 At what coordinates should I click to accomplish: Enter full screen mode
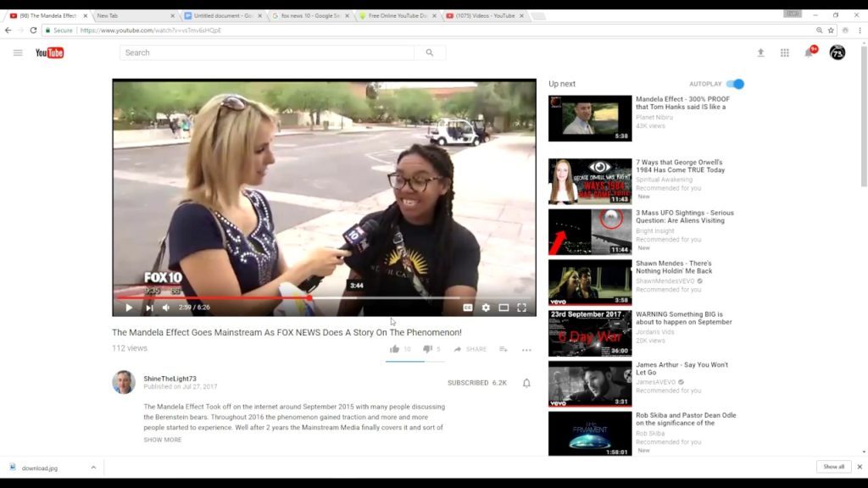point(521,308)
